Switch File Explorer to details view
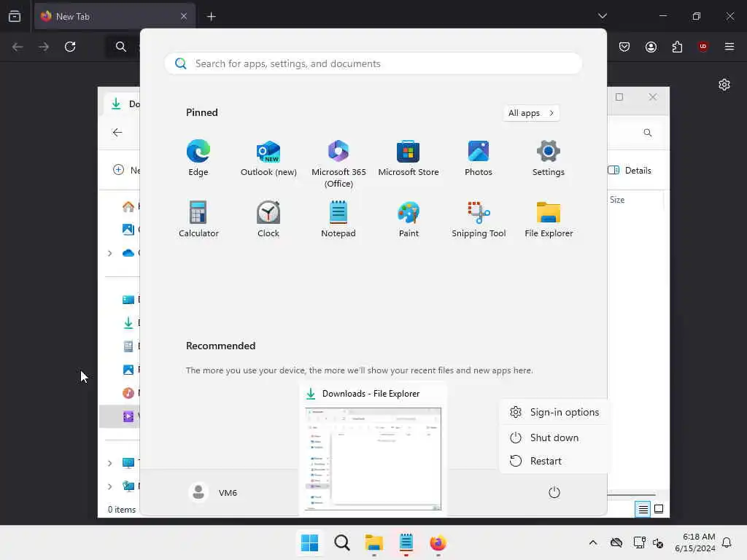This screenshot has width=747, height=560. (643, 509)
